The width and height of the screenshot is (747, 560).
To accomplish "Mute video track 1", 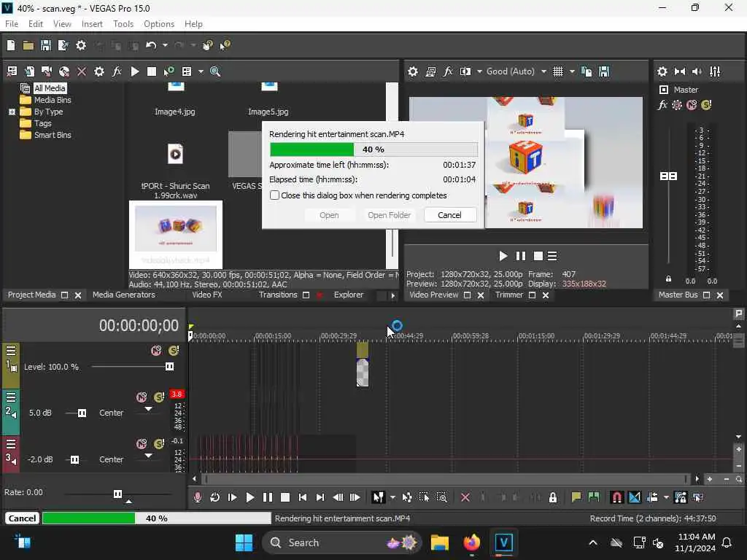I will coord(156,351).
